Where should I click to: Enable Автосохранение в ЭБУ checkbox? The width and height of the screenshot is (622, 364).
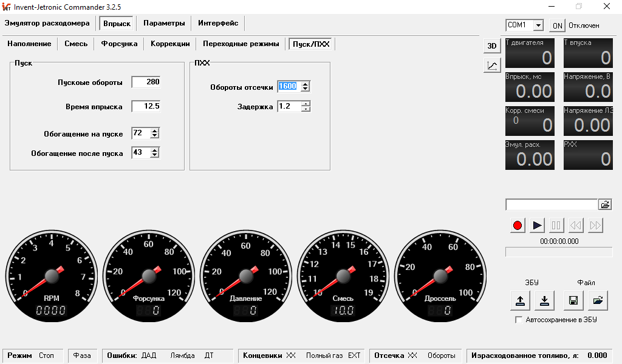click(519, 320)
